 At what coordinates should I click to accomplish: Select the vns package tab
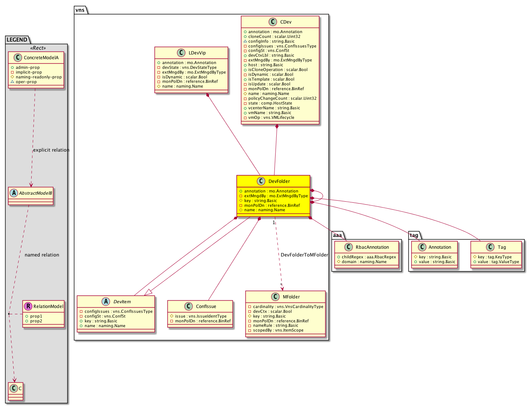click(80, 10)
